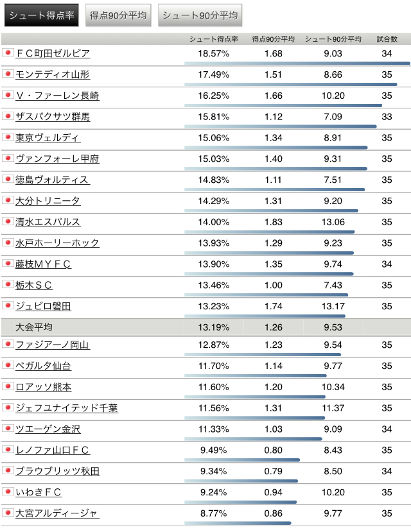411x532 pixels.
Task: Switch to the 得点90分平均 tab
Action: pyautogui.click(x=118, y=15)
